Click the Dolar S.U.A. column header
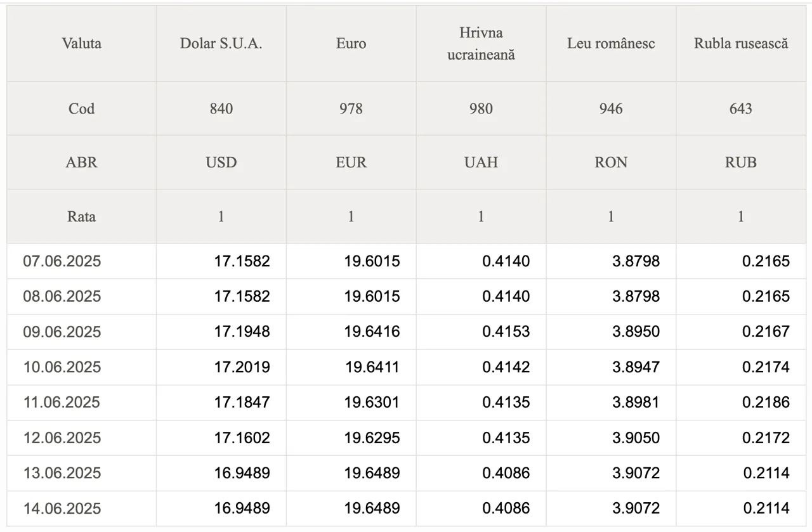 tap(221, 44)
